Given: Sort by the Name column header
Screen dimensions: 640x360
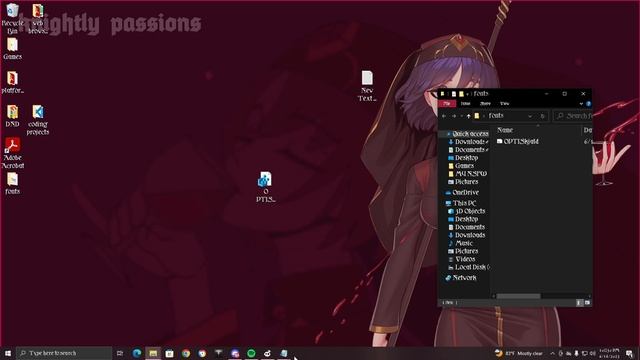Looking at the screenshot, I should 505,130.
